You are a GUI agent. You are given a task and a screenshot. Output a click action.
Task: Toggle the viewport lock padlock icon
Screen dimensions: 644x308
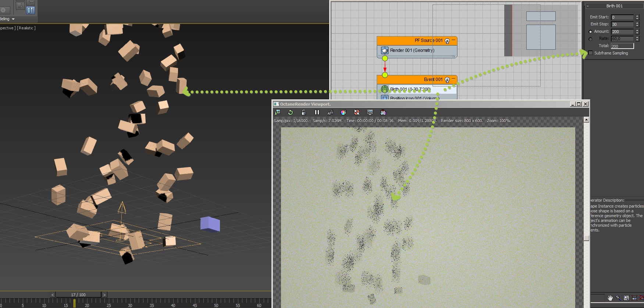[x=303, y=112]
